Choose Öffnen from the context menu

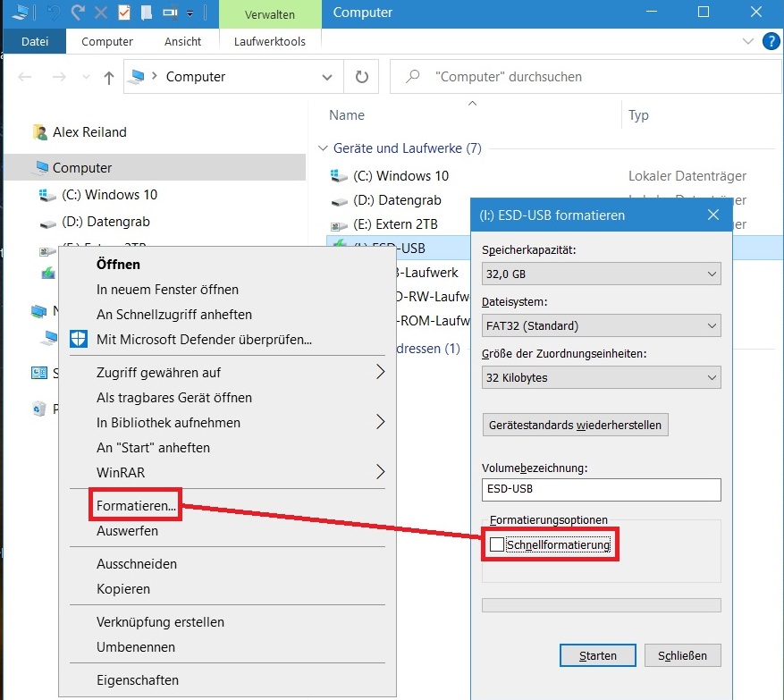[x=228, y=264]
